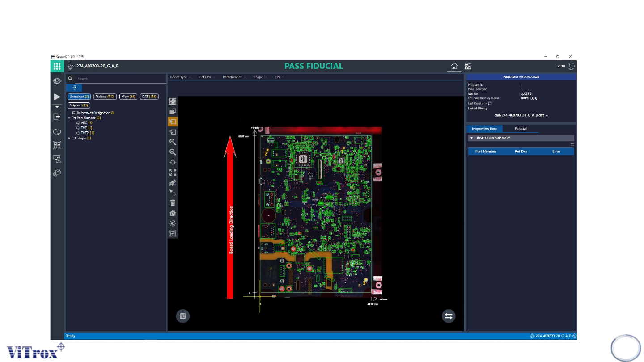Collapse the Part Number tree folder
Viewport: 644px width, 362px height.
tap(69, 118)
